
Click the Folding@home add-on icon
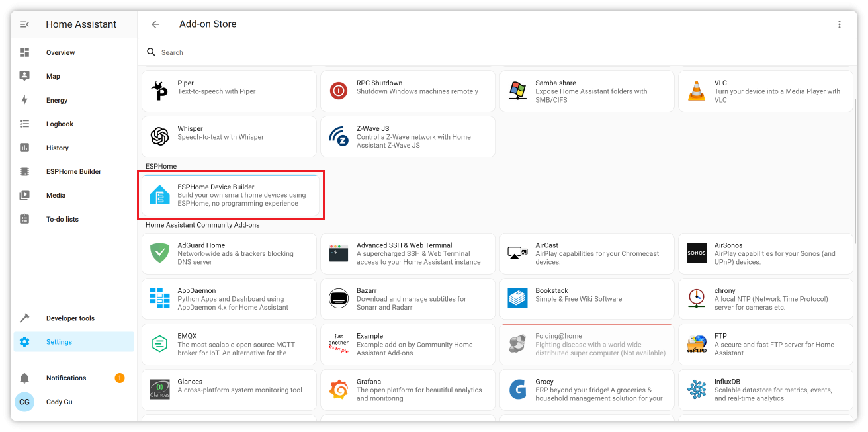(517, 344)
